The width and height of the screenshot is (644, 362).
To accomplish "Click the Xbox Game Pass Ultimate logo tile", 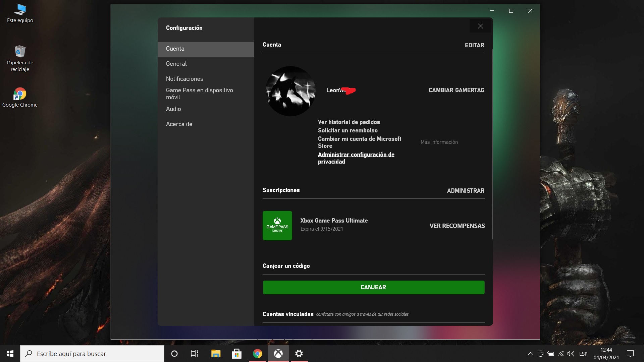I will (277, 226).
